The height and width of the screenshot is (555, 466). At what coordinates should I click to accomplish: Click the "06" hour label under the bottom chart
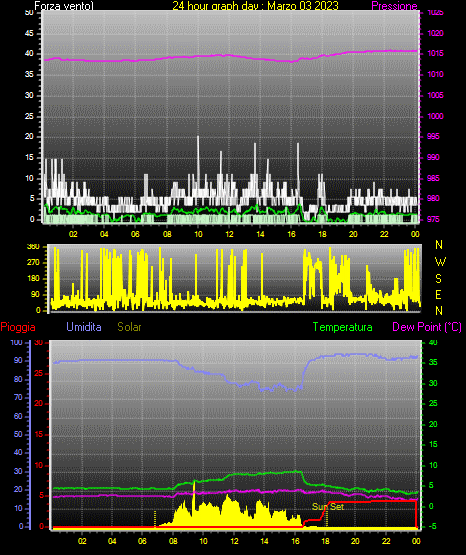[142, 541]
